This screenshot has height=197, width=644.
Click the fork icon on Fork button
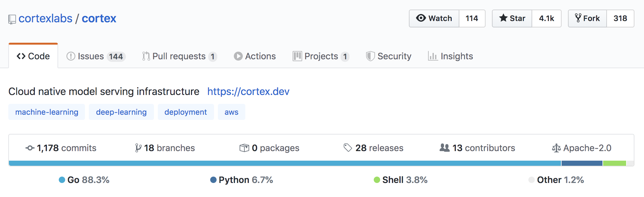578,18
